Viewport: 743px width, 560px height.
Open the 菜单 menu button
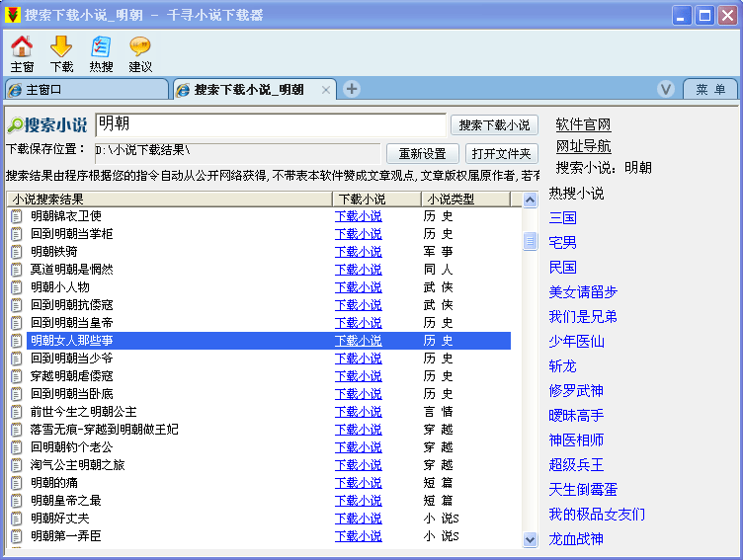pos(709,90)
